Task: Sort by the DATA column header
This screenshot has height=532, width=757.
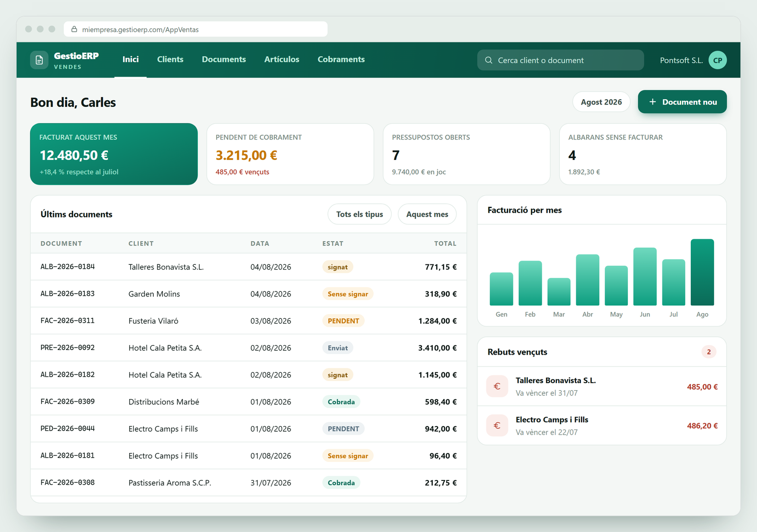Action: point(260,244)
